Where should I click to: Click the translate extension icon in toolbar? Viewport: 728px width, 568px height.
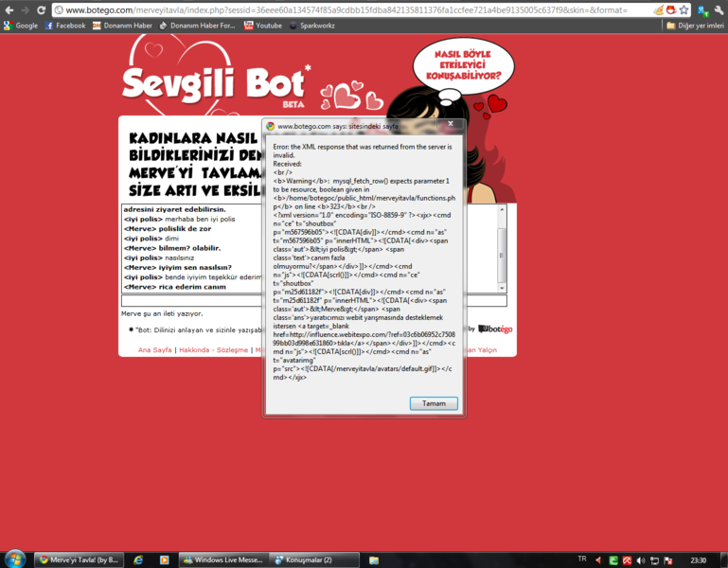pos(703,10)
